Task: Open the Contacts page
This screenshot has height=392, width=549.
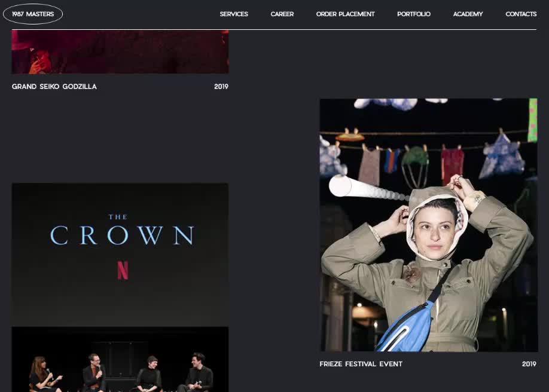Action: [521, 14]
